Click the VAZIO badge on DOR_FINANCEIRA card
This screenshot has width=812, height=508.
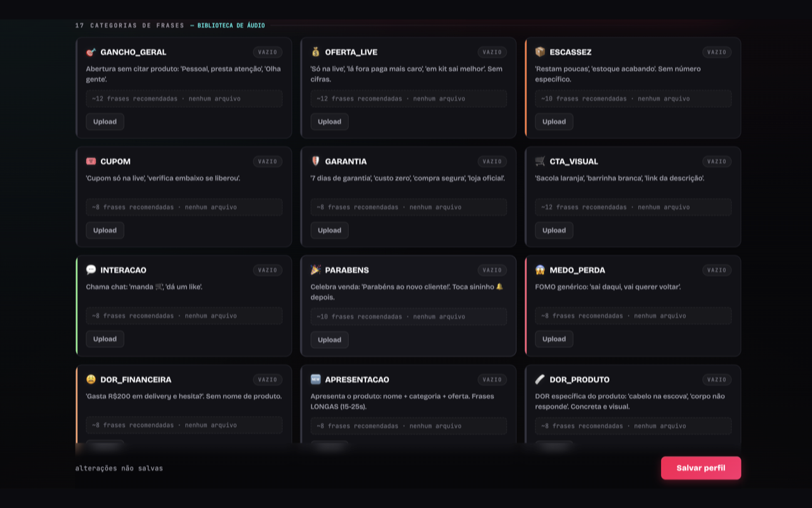[268, 379]
